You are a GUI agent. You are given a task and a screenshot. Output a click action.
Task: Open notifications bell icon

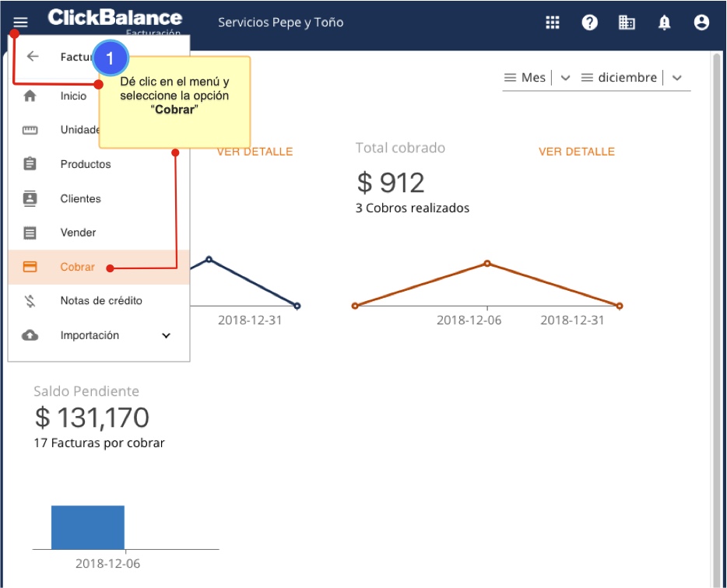[664, 23]
